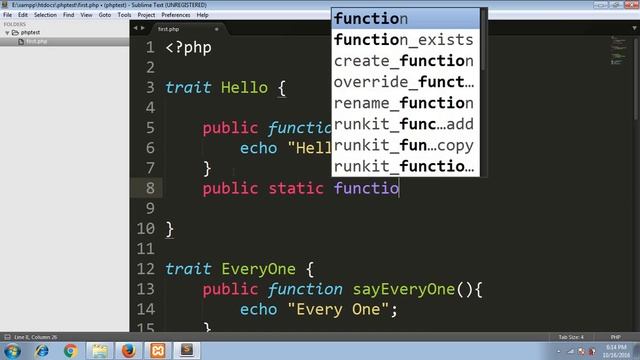Close the first.php tab

pyautogui.click(x=216, y=29)
